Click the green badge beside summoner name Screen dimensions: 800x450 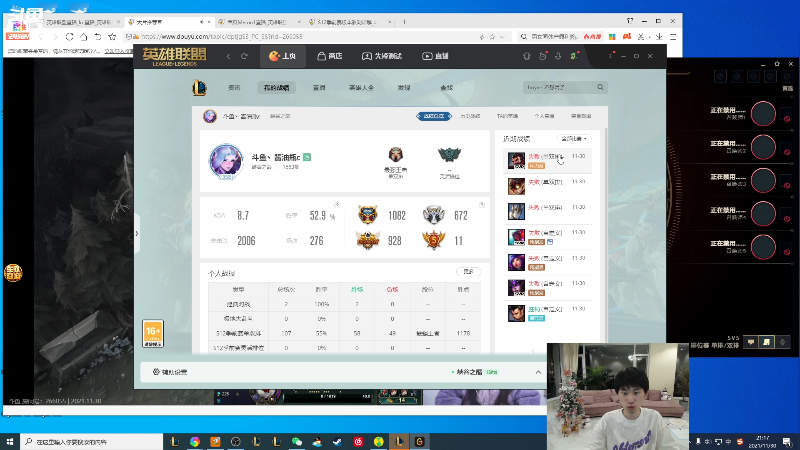point(307,157)
